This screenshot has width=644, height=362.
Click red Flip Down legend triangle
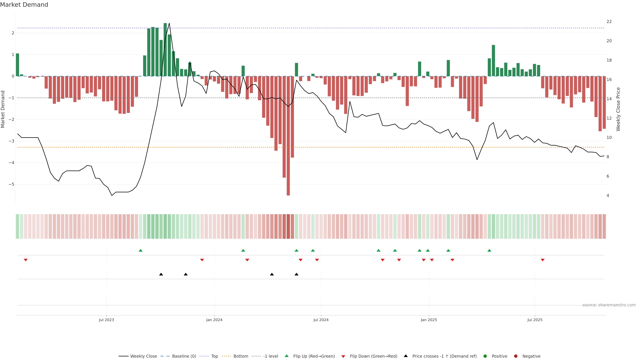click(x=343, y=356)
